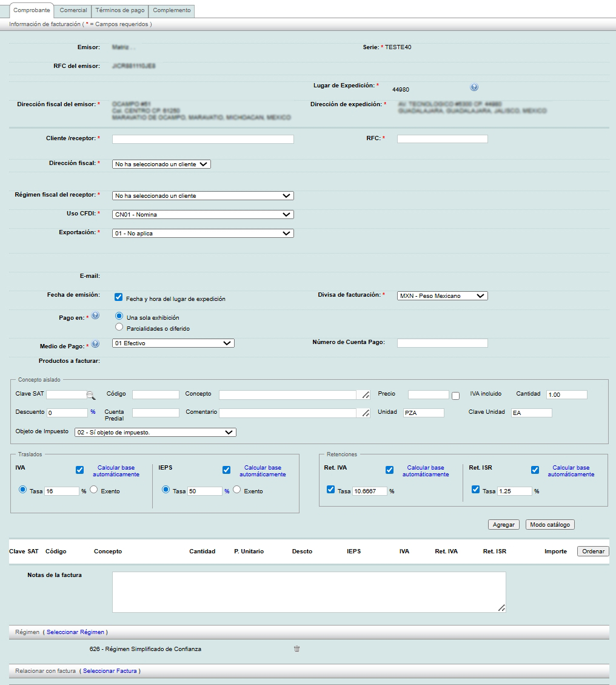Expand the Medio de Pago dropdown
The image size is (616, 685).
pyautogui.click(x=173, y=343)
